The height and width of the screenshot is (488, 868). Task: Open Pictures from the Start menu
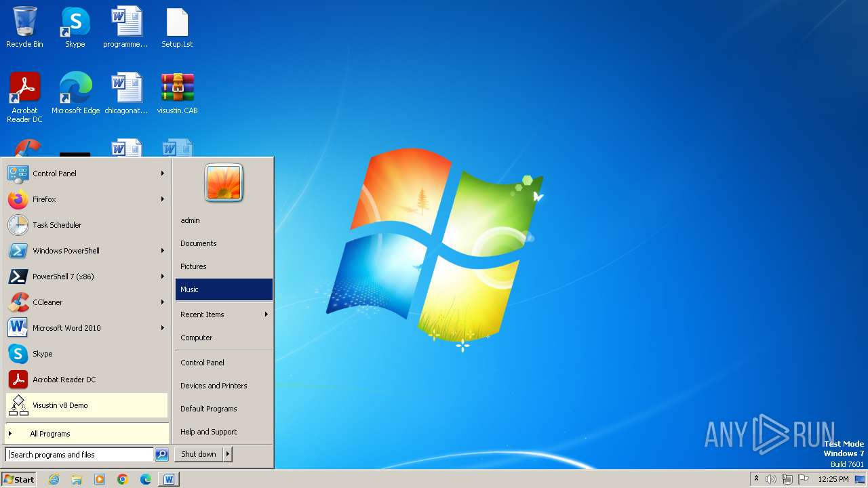pyautogui.click(x=224, y=266)
